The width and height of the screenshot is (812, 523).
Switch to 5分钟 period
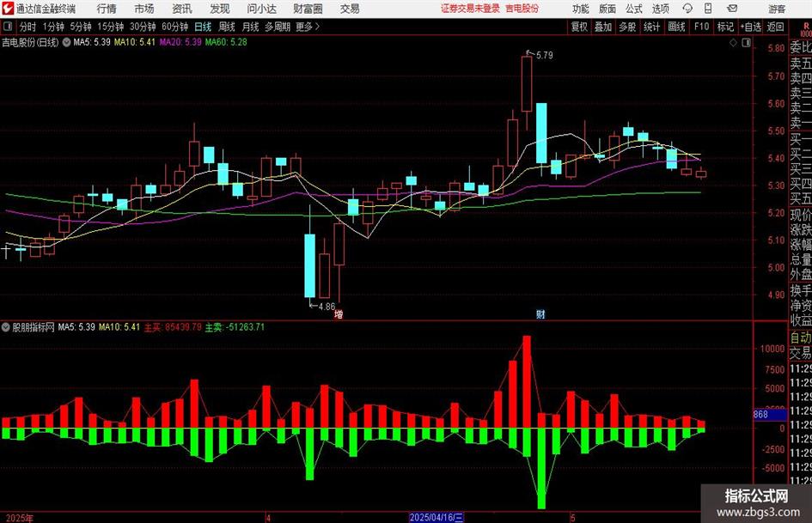81,27
